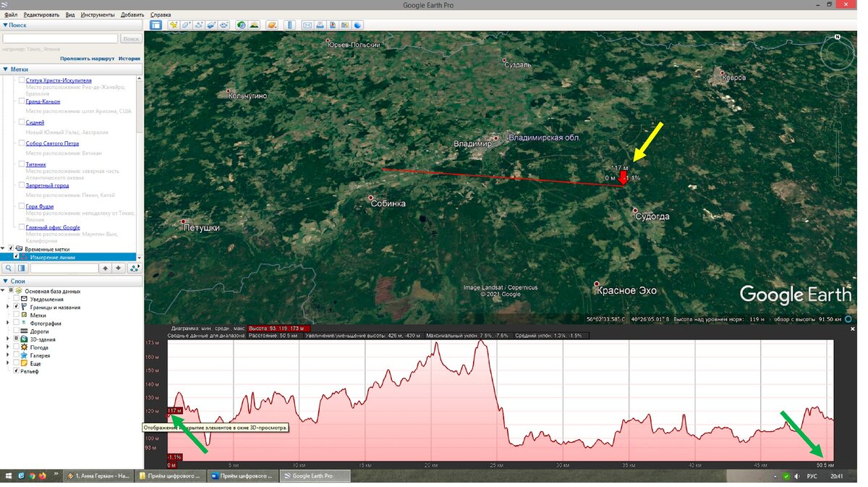View the location in Google Maps
Viewport: 868px width, 487px height.
pos(345,25)
